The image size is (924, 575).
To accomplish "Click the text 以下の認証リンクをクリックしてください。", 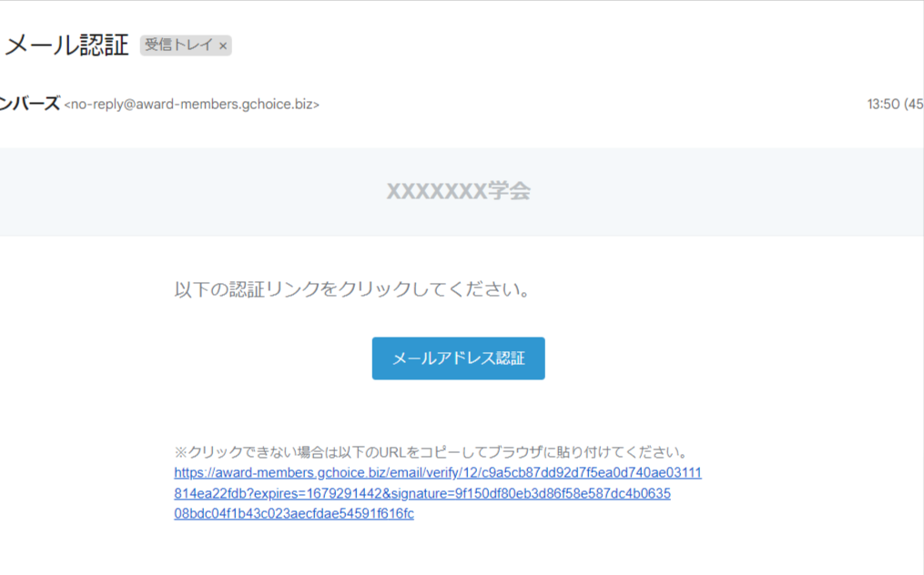I will point(353,289).
